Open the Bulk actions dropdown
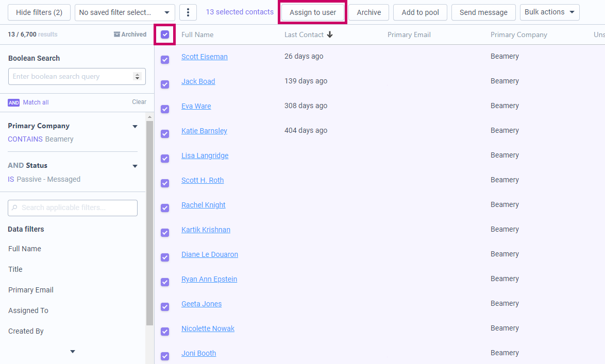This screenshot has width=605, height=364. pos(549,12)
